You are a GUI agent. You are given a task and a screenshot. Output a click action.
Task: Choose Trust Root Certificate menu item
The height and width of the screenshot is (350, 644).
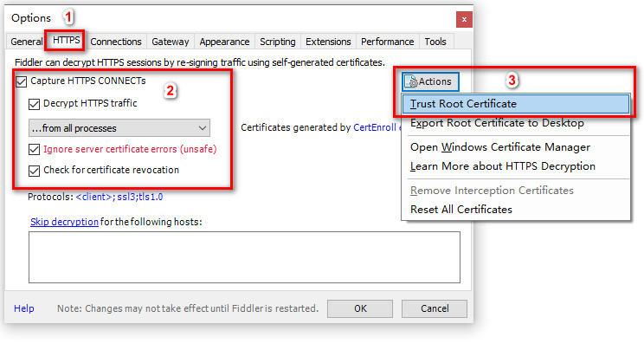[515, 104]
